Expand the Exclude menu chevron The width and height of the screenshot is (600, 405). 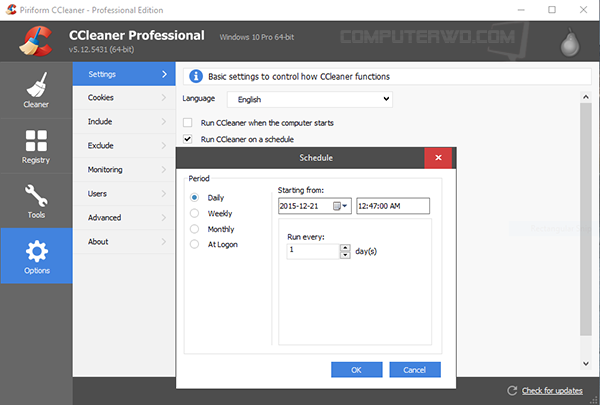point(164,145)
